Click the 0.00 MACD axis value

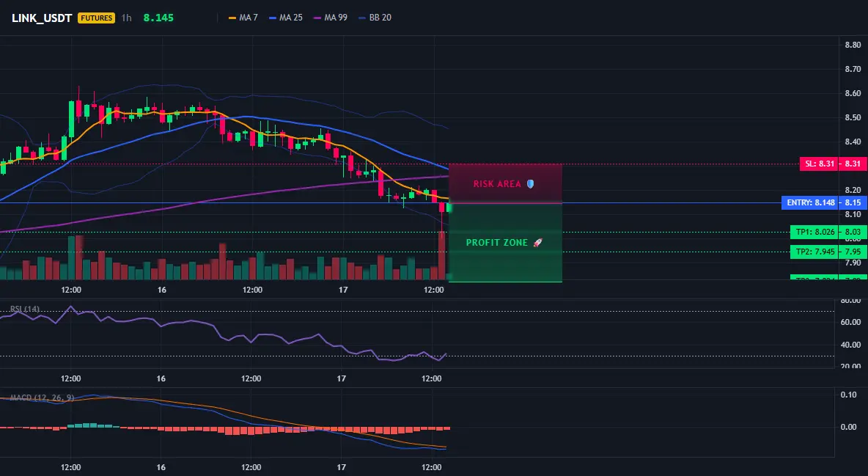point(849,427)
